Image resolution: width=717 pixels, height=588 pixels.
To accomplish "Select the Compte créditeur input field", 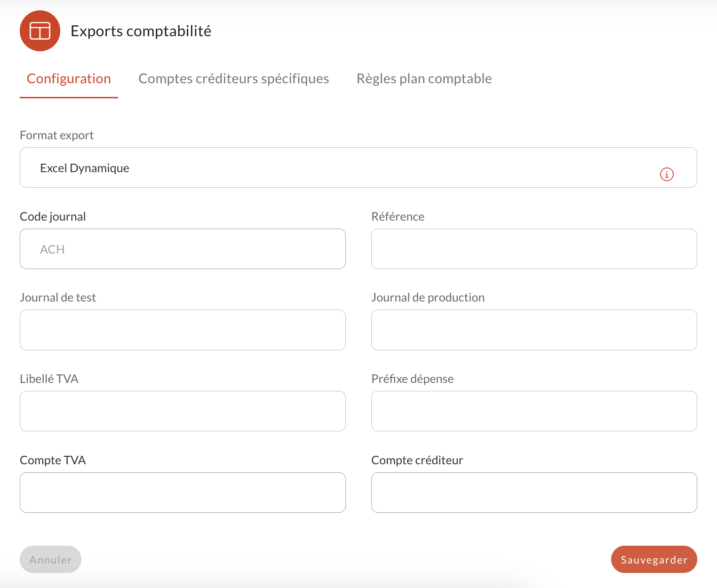I will click(534, 492).
